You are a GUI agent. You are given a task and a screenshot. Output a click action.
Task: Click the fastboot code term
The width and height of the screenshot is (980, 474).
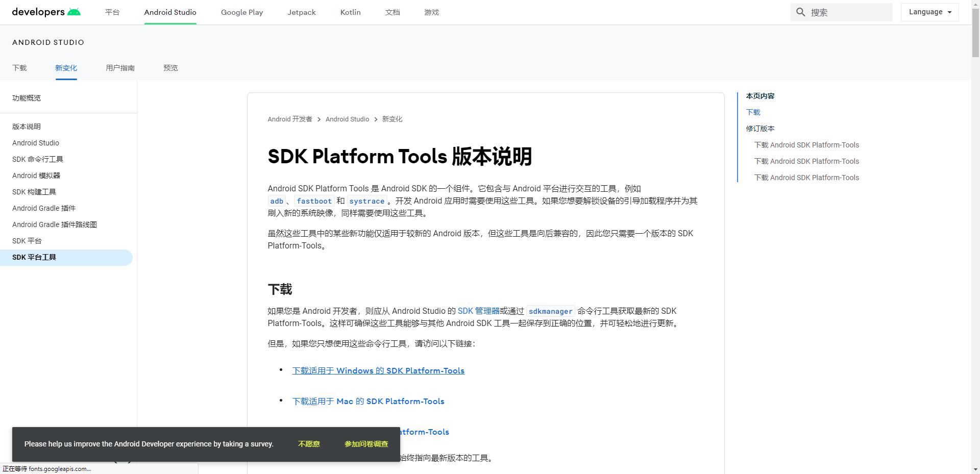[x=314, y=201]
